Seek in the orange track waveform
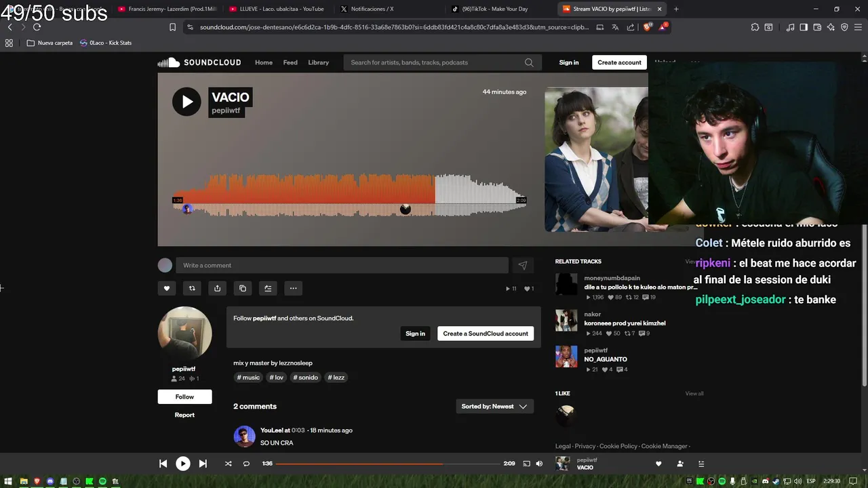 click(x=349, y=195)
